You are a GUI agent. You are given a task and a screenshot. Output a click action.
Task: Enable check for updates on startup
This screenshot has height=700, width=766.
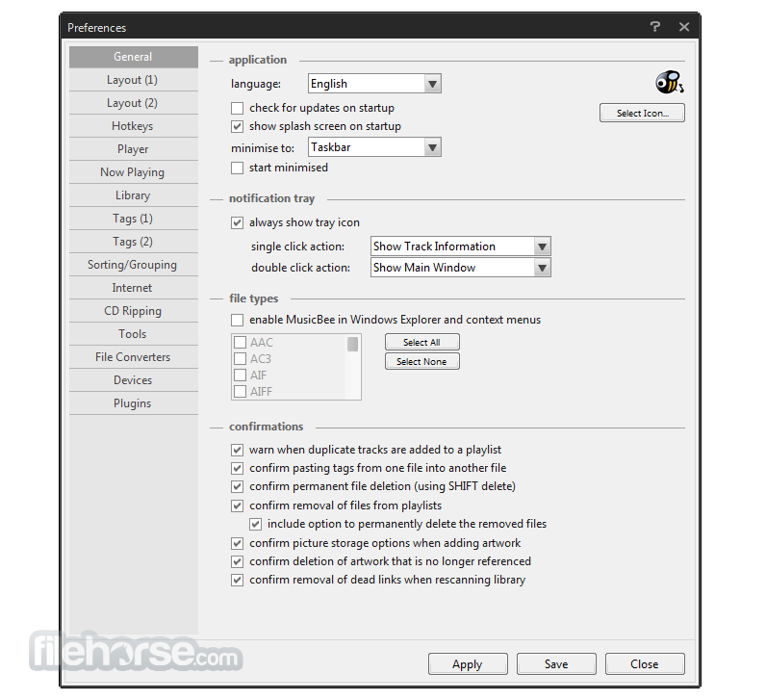(237, 108)
